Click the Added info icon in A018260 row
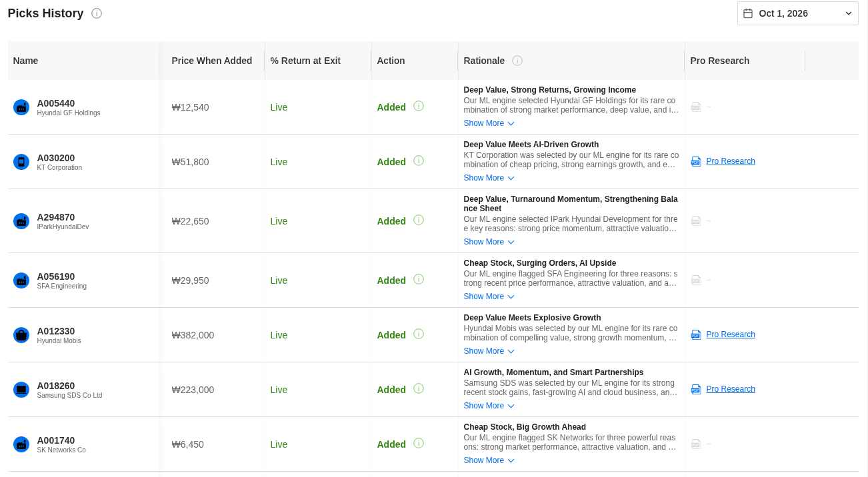The height and width of the screenshot is (477, 868). point(419,388)
